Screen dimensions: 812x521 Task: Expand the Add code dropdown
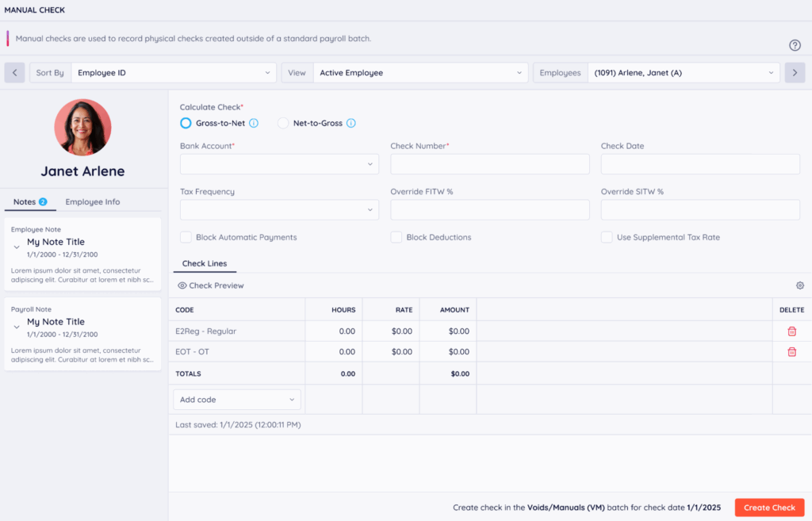pyautogui.click(x=236, y=400)
